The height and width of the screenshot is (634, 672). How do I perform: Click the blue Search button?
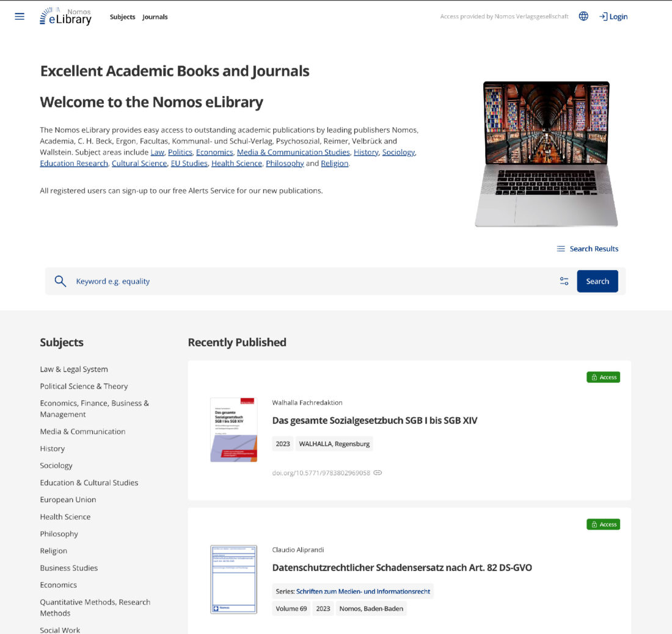point(597,281)
